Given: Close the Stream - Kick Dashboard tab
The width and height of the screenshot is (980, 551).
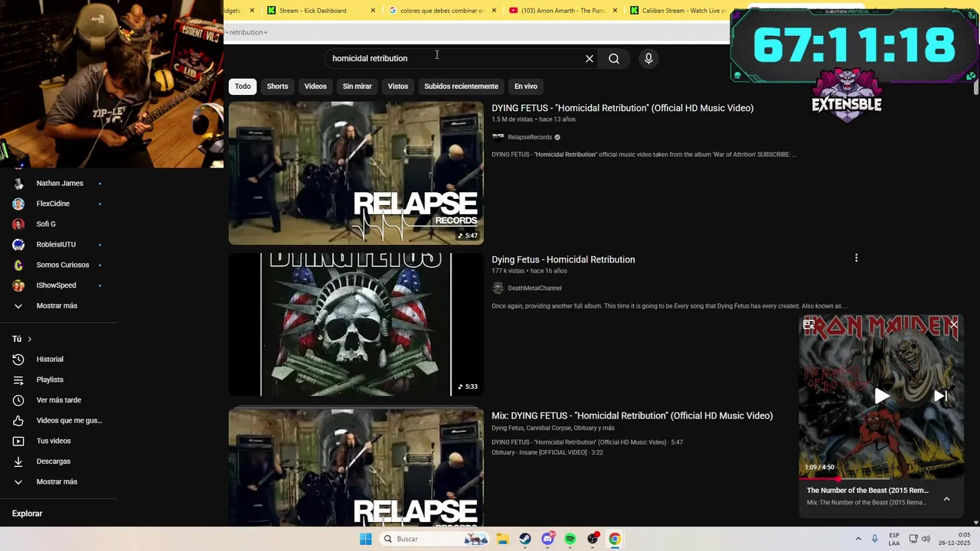Looking at the screenshot, I should coord(373,11).
